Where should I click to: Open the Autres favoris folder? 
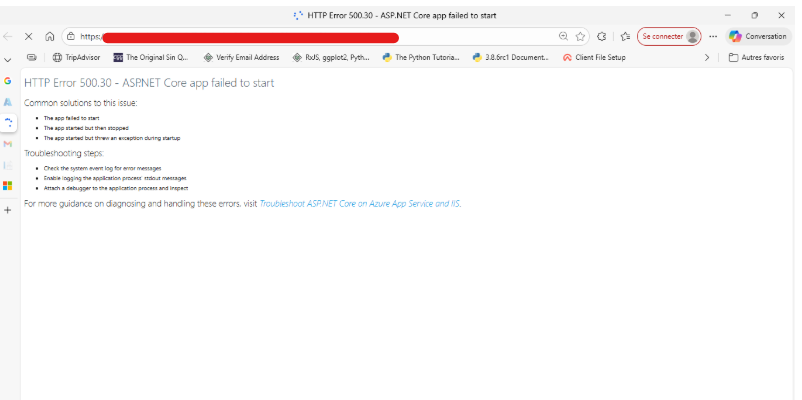coord(756,57)
